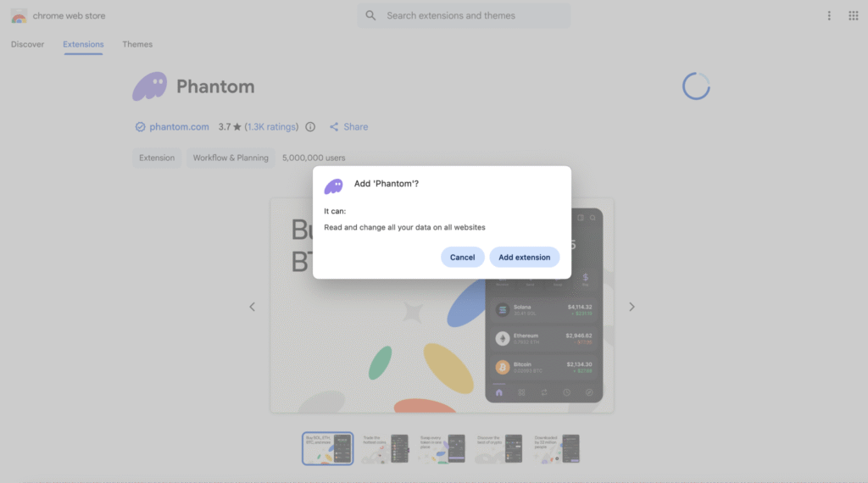Open the phantom.com publisher link
868x483 pixels.
180,127
